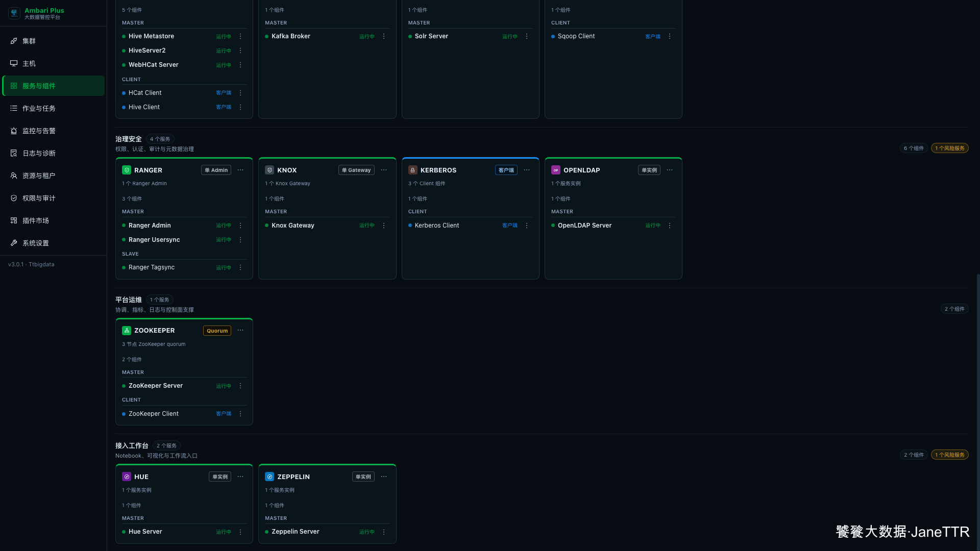The width and height of the screenshot is (980, 551).
Task: Click the 6个组件 count badge
Action: pyautogui.click(x=914, y=148)
